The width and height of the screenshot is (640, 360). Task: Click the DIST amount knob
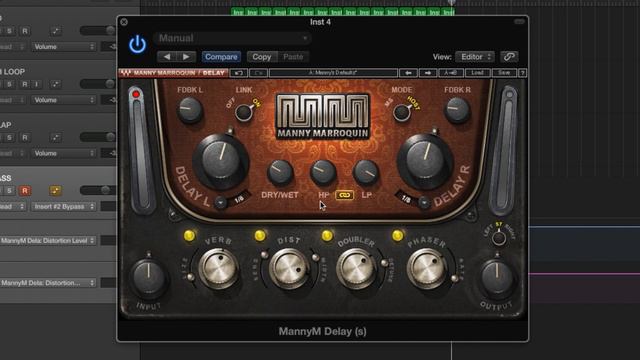(289, 268)
